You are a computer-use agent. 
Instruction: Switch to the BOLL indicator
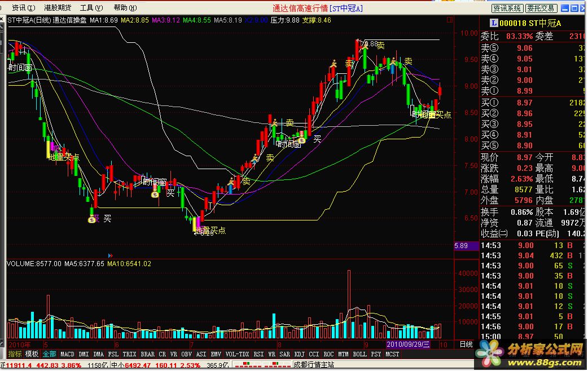coord(359,354)
